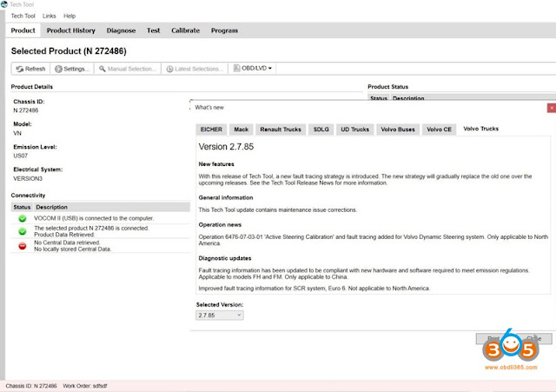Select 'No Central Data retrieved' row text

tap(67, 243)
